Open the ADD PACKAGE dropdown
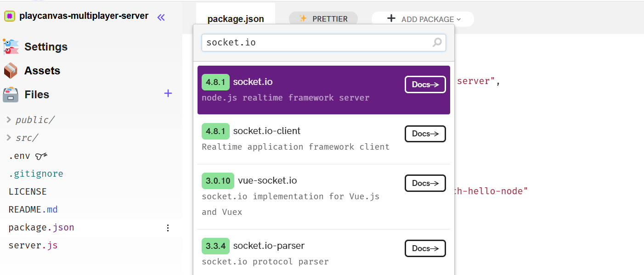644x275 pixels. point(423,19)
